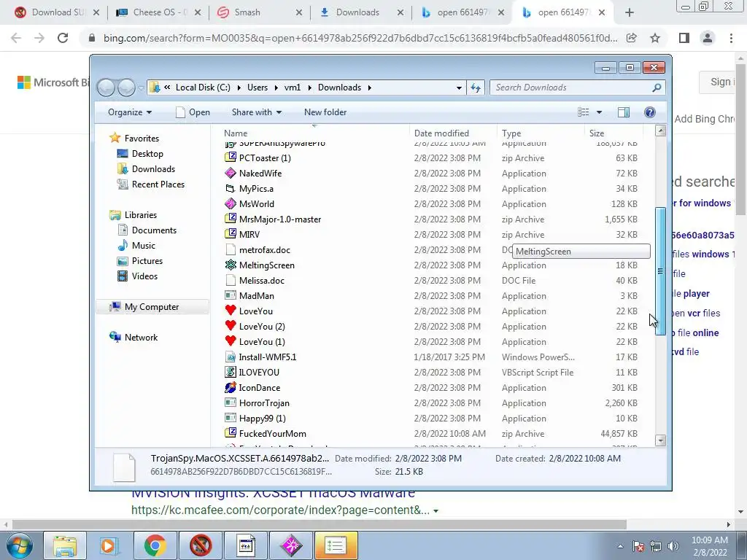This screenshot has height=560, width=747.
Task: Bookmark this page with star icon
Action: click(655, 38)
